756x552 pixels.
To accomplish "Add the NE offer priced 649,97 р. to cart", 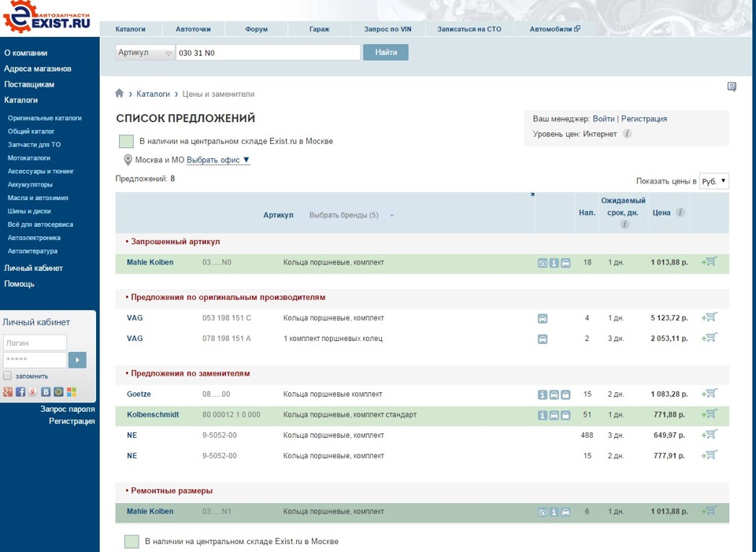I will (710, 435).
